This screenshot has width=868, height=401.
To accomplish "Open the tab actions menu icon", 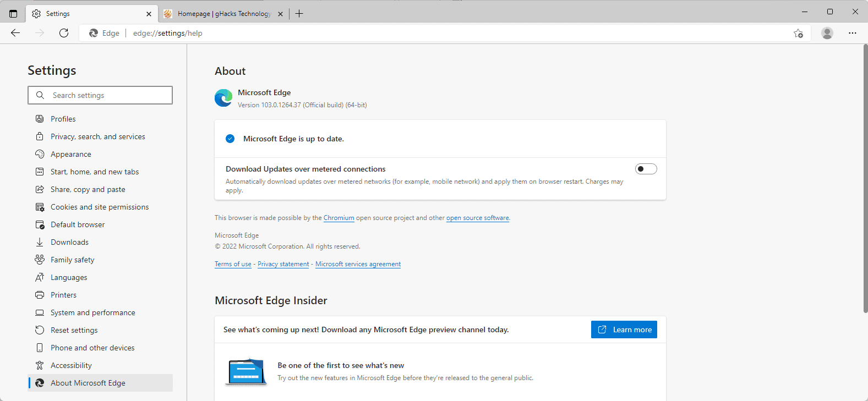I will pyautogui.click(x=13, y=13).
